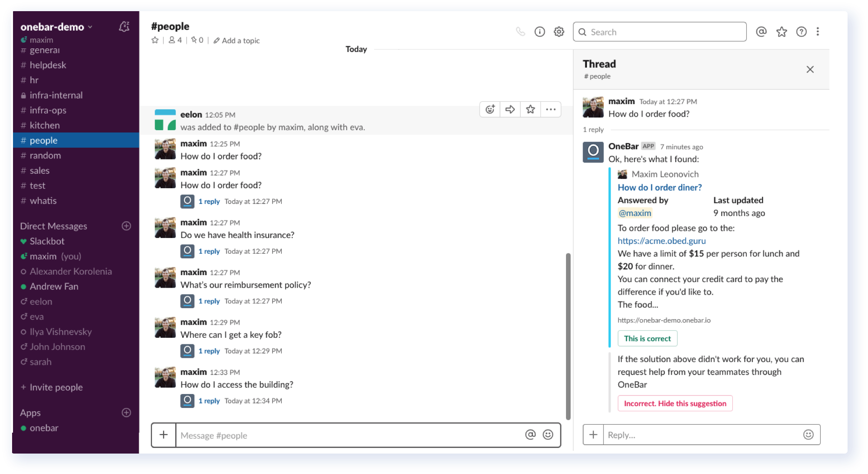View pinned items count icon

click(x=197, y=40)
